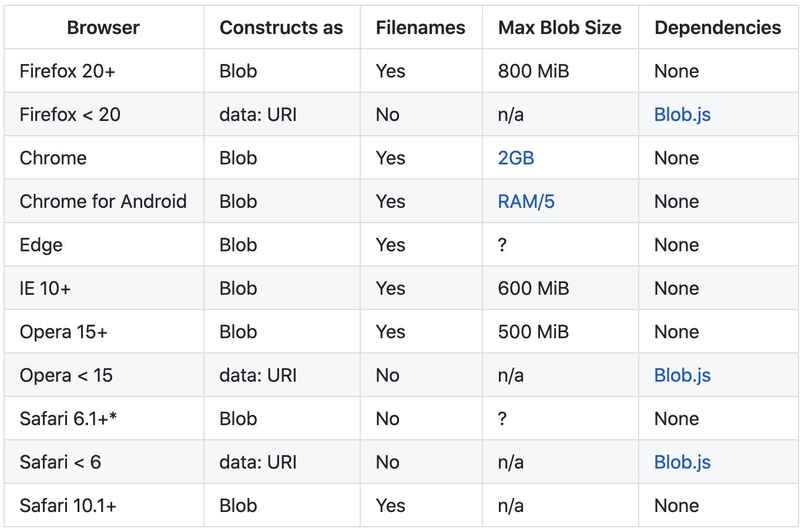The image size is (805, 532).
Task: Select the Dependencies column header
Action: (x=717, y=28)
